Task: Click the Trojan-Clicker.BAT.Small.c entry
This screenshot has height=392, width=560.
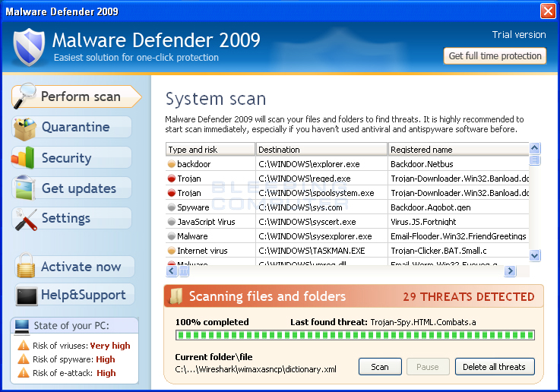Action: pos(438,251)
